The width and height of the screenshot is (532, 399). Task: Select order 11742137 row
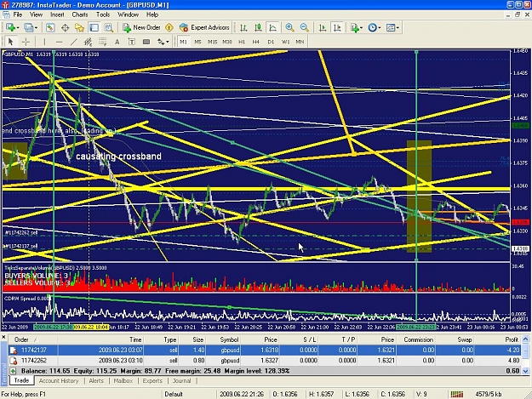click(x=265, y=350)
